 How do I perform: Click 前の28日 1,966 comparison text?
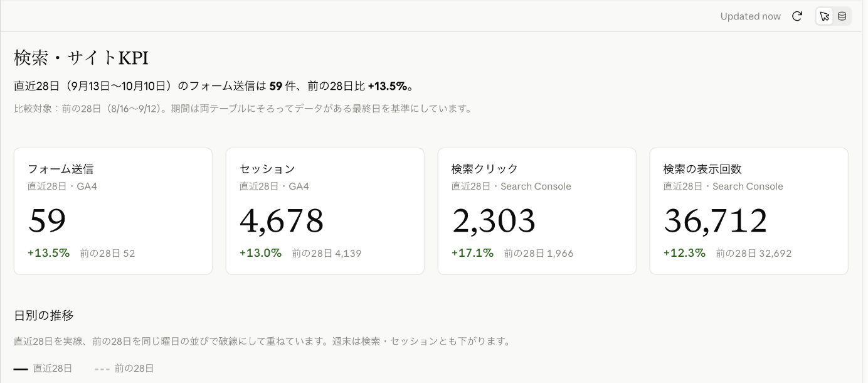coord(538,254)
